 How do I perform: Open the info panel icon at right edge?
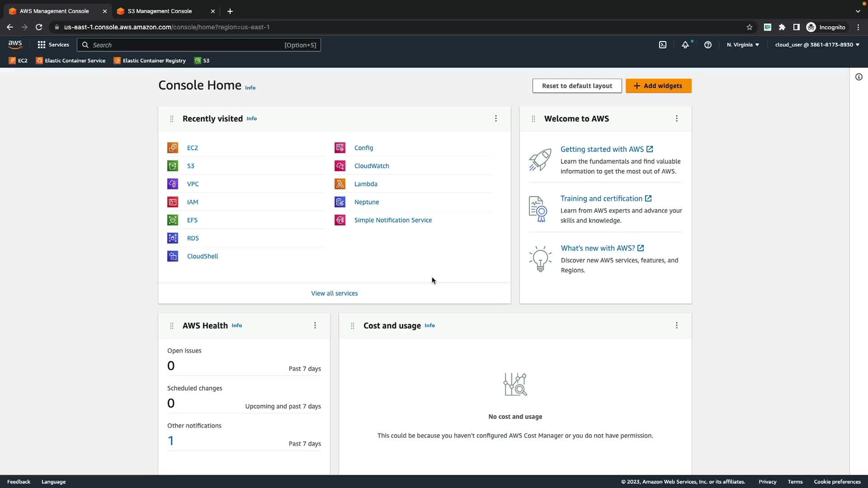click(x=859, y=77)
